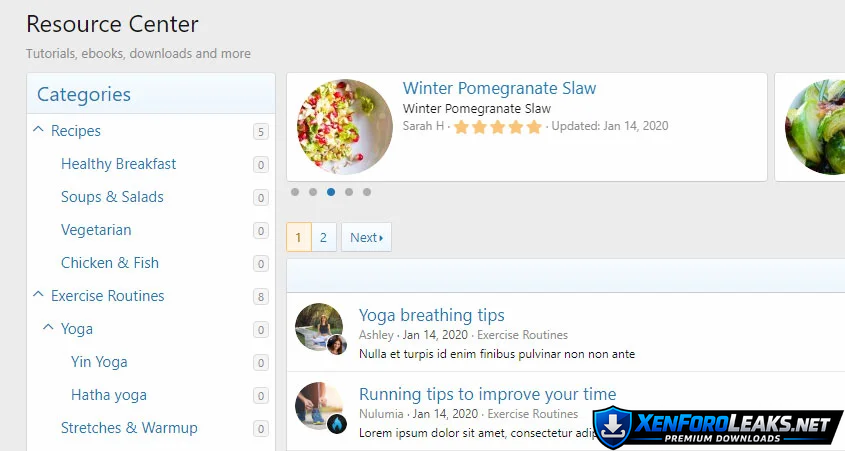Open Yoga breathing tips resource
This screenshot has width=845, height=451.
[431, 316]
